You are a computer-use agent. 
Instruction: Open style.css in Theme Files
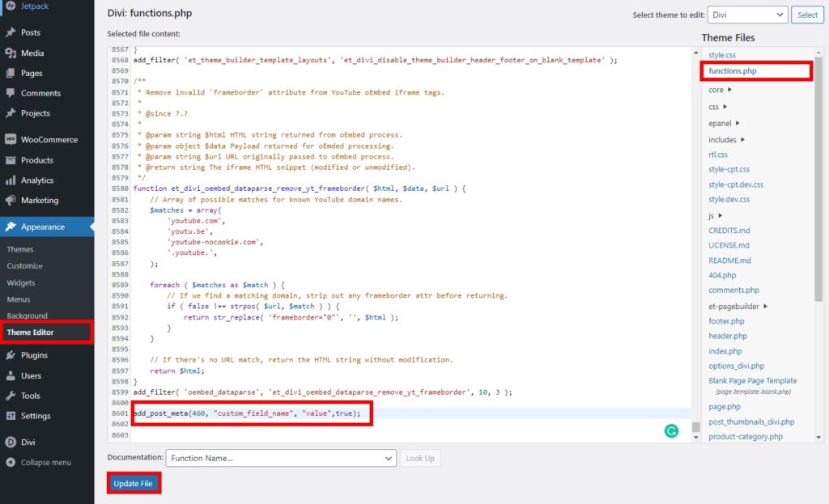(x=722, y=55)
